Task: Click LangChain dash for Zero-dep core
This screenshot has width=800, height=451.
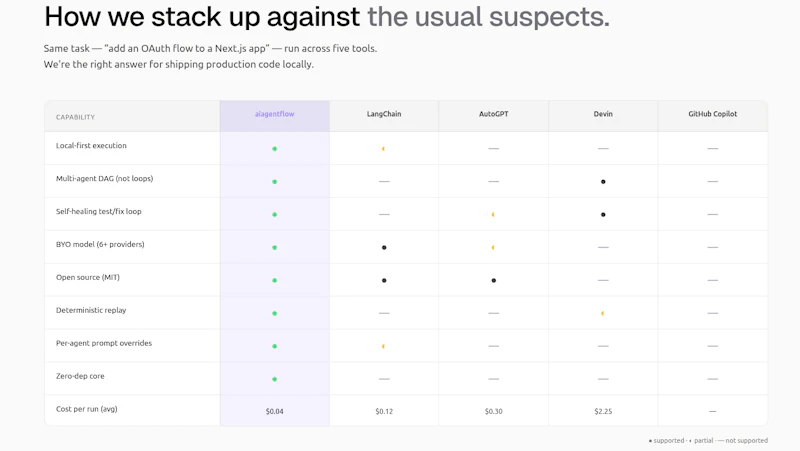Action: 384,379
